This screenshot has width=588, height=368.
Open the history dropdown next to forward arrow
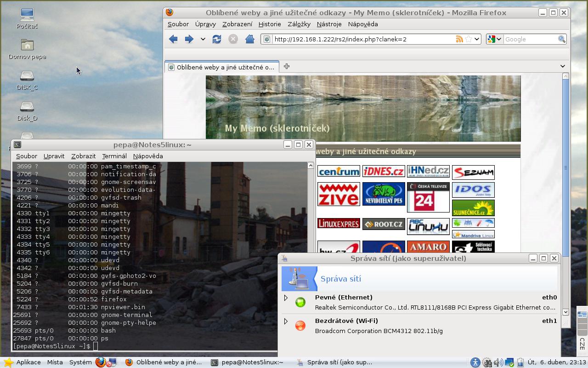pyautogui.click(x=203, y=39)
